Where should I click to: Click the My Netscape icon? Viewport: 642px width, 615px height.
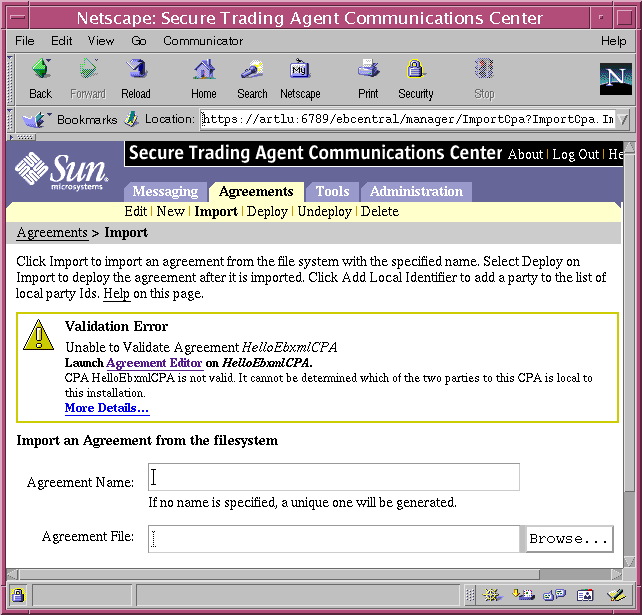click(300, 69)
